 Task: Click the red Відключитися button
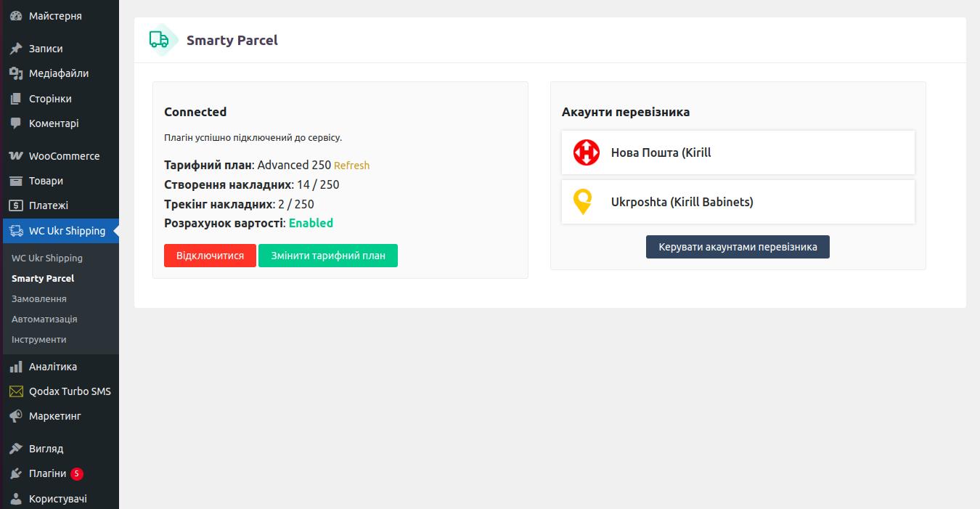(211, 256)
